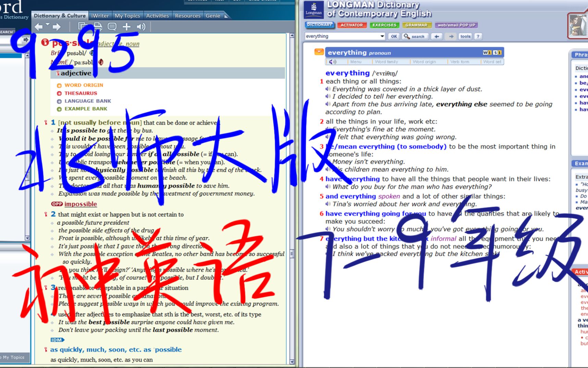
Task: Open the iWriter tab
Action: (100, 16)
